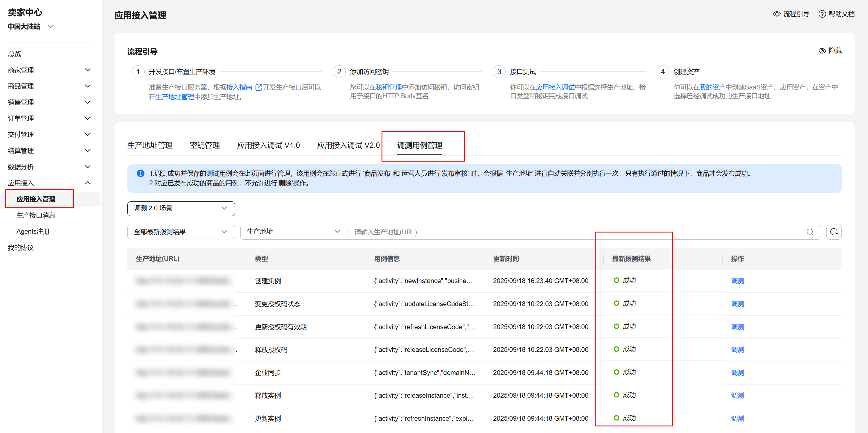Open the 生产地址 search type dropdown

point(293,232)
